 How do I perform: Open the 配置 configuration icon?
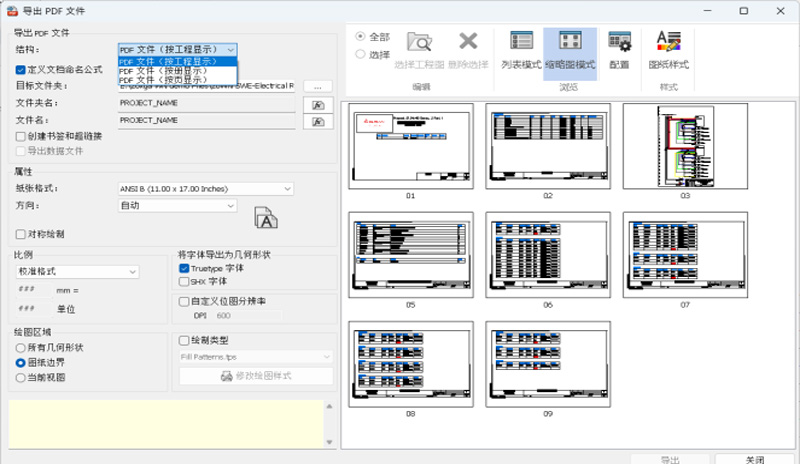pyautogui.click(x=619, y=49)
